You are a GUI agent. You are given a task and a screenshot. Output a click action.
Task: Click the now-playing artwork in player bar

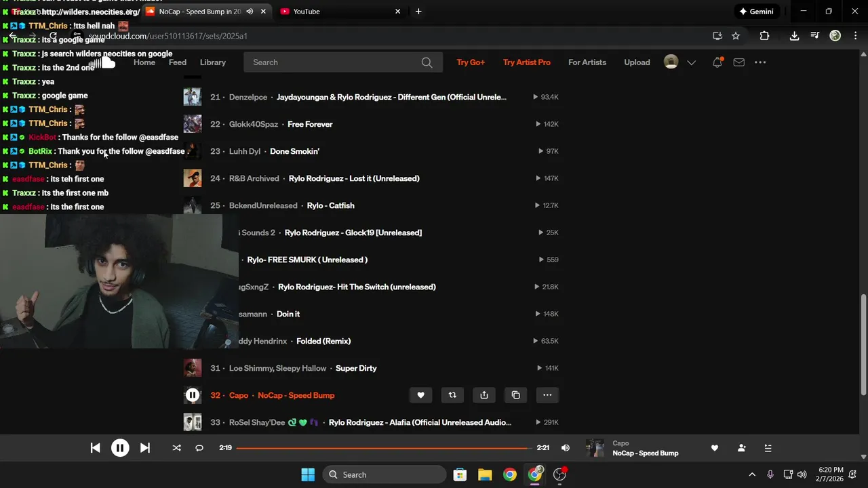pyautogui.click(x=595, y=448)
